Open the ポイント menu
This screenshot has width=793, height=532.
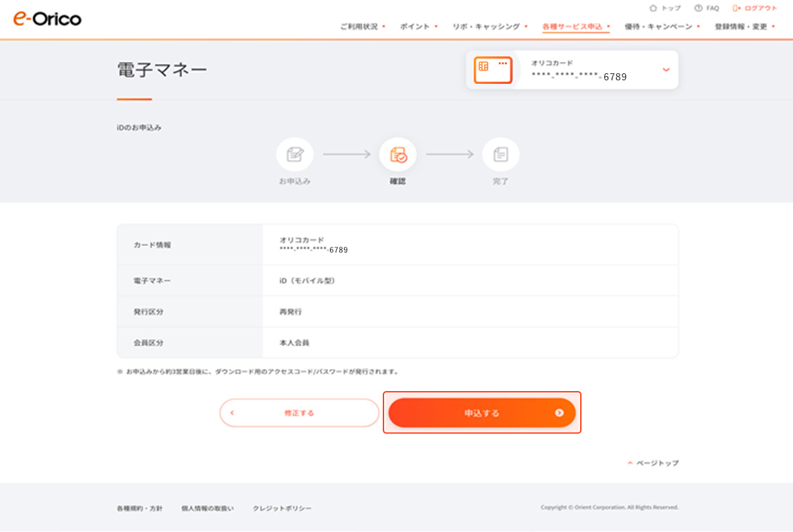coord(419,26)
